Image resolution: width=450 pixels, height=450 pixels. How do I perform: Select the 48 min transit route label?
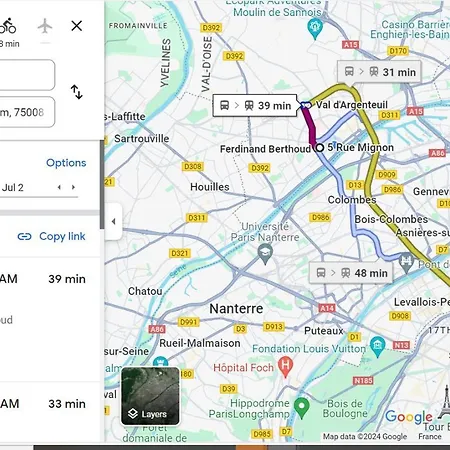coord(351,273)
